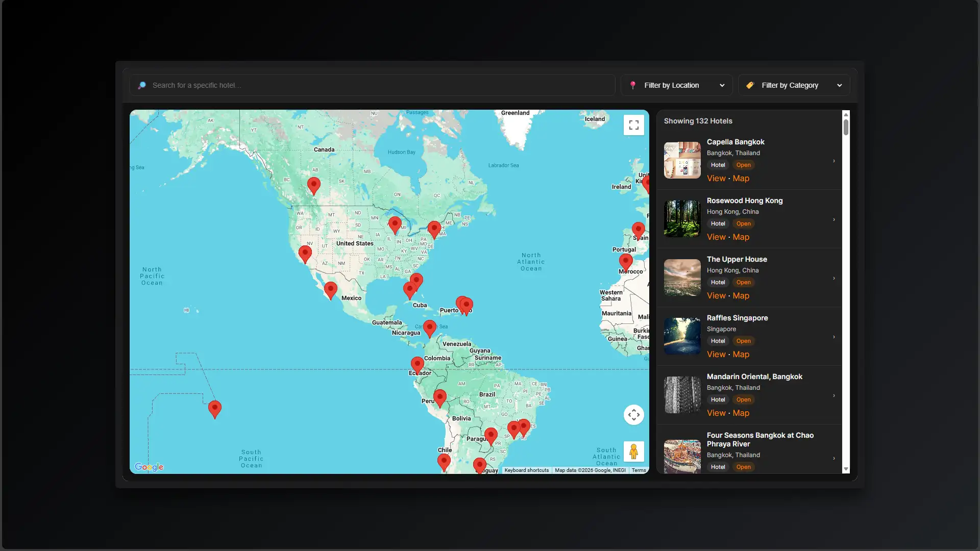Click the map marker over Peru
980x551 pixels.
tap(439, 397)
